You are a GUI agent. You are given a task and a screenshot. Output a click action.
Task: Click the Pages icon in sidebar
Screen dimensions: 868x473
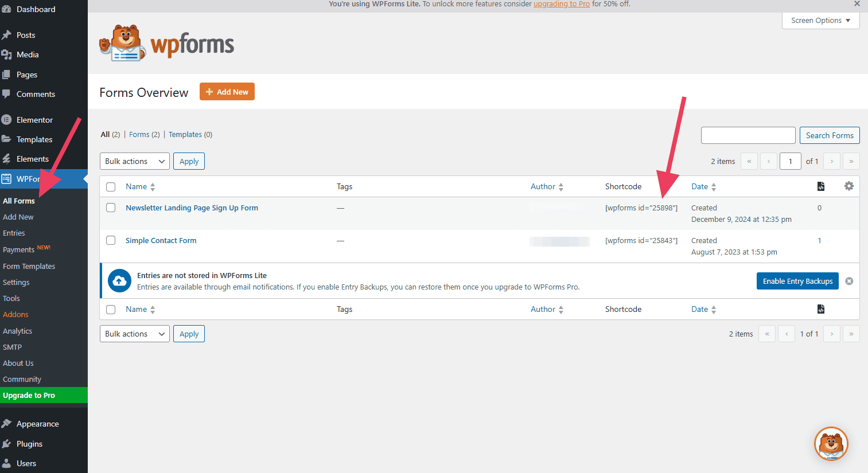[x=6, y=75]
